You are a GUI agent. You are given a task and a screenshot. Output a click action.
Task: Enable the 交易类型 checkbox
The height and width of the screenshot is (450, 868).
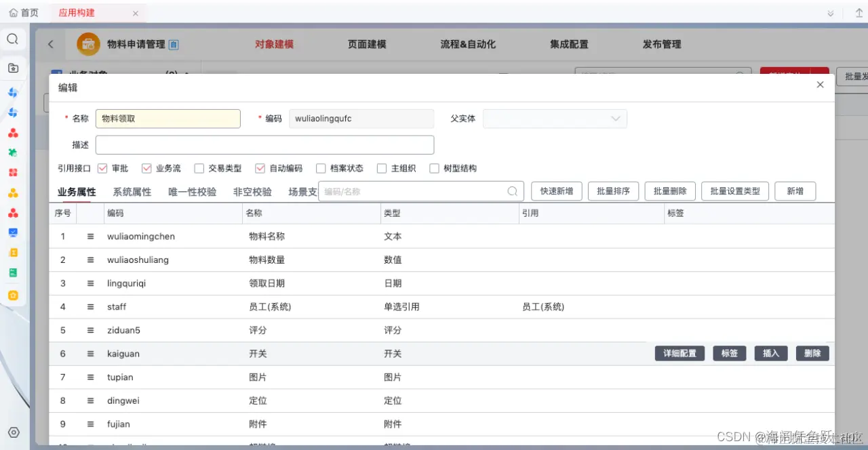click(199, 168)
